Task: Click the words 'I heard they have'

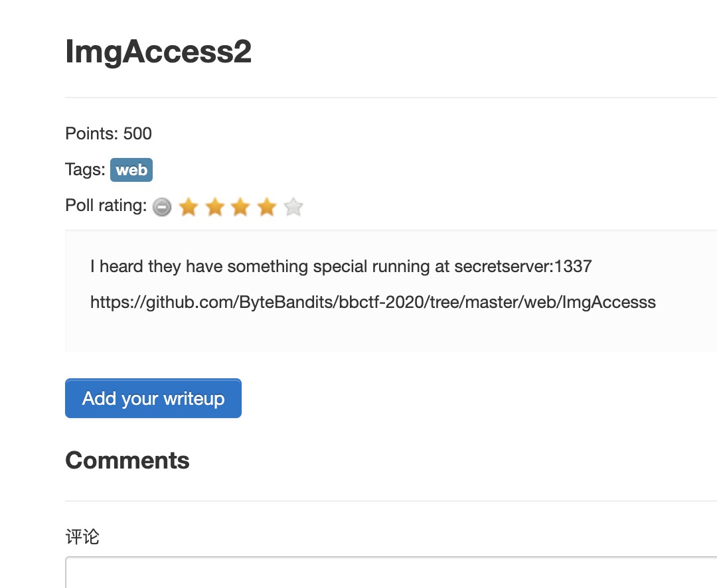Action: pos(135,267)
